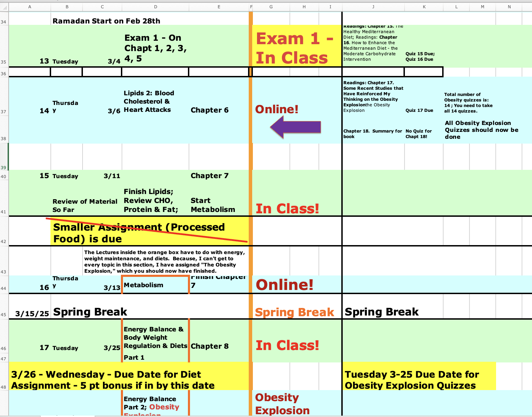Click 'Smaller Assignment (Processed Food) is due' cell
Image resolution: width=532 pixels, height=417 pixels.
click(139, 233)
